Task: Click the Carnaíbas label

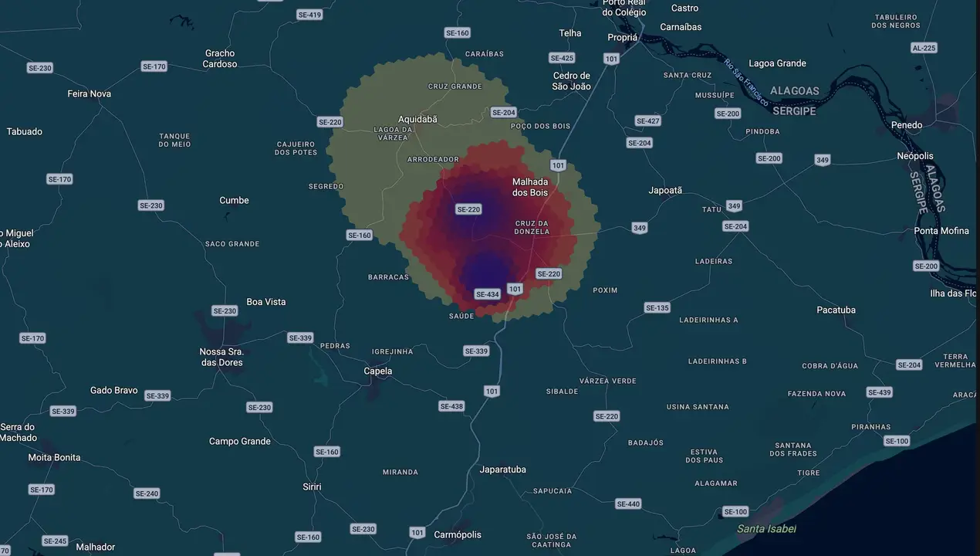Action: [x=681, y=27]
